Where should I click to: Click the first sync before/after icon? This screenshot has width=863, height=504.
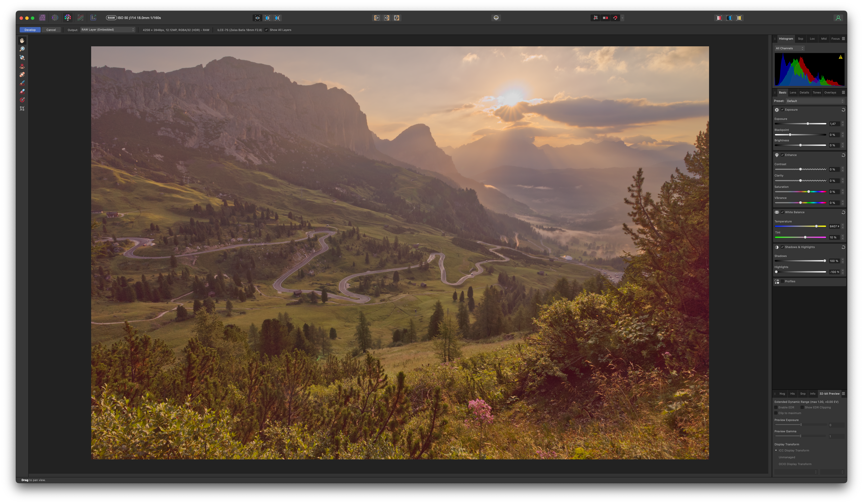[x=377, y=18]
